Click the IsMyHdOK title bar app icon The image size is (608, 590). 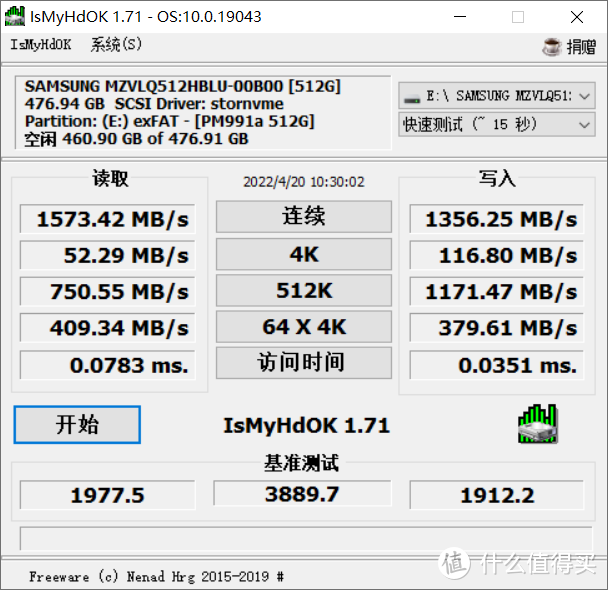(15, 16)
